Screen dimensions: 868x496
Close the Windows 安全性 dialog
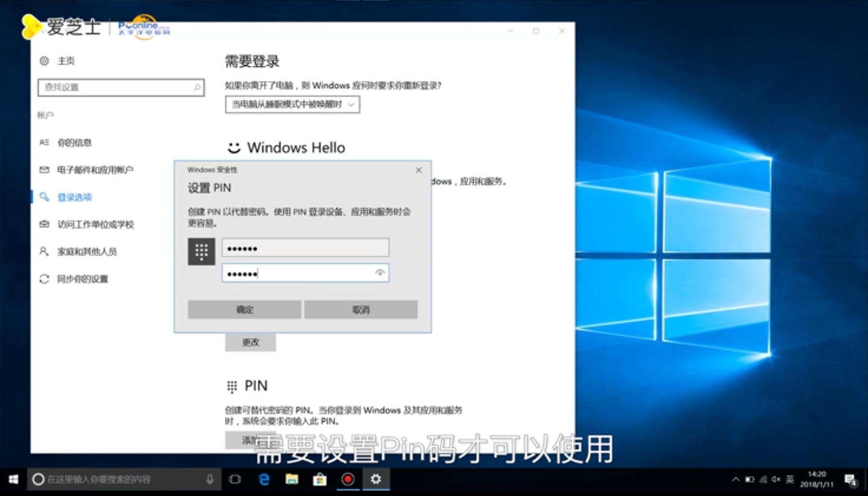click(419, 171)
